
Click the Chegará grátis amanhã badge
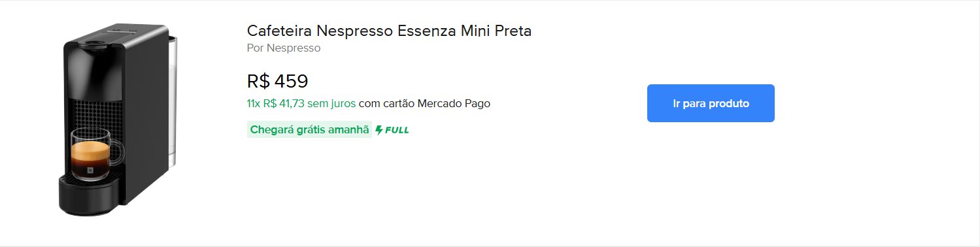[310, 130]
